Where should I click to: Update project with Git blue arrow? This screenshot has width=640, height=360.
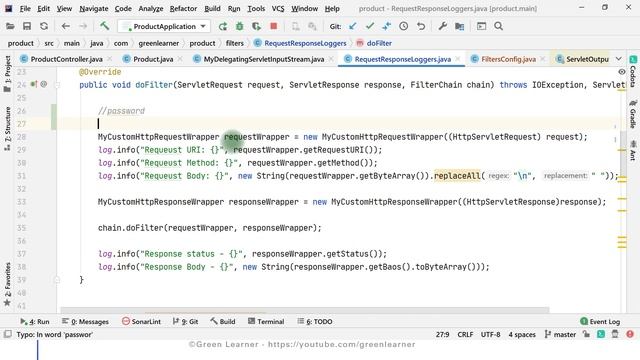[x=353, y=27]
